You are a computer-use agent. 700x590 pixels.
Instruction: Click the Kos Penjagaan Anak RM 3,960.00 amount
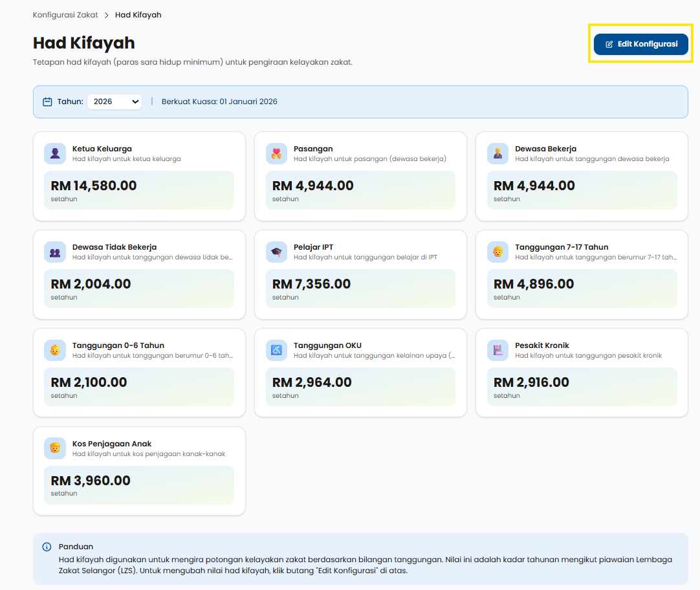[x=91, y=481]
